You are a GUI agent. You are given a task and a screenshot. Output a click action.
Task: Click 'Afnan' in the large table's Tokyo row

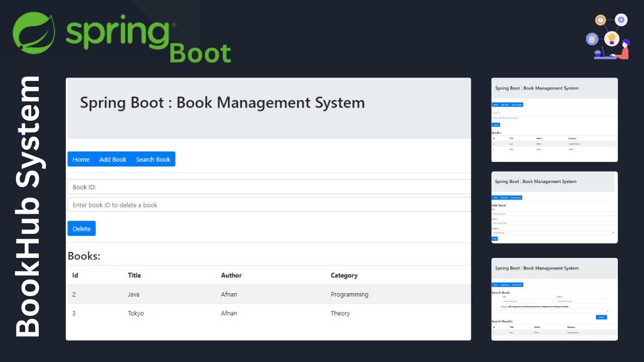pos(229,313)
